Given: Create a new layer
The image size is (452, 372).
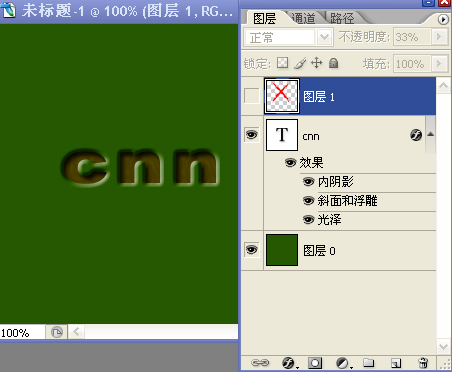Looking at the screenshot, I should tap(396, 363).
